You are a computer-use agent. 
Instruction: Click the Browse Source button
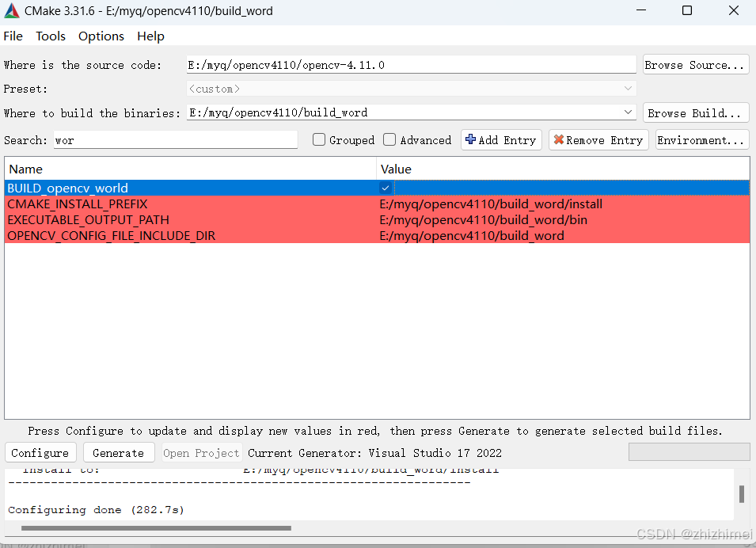click(696, 65)
